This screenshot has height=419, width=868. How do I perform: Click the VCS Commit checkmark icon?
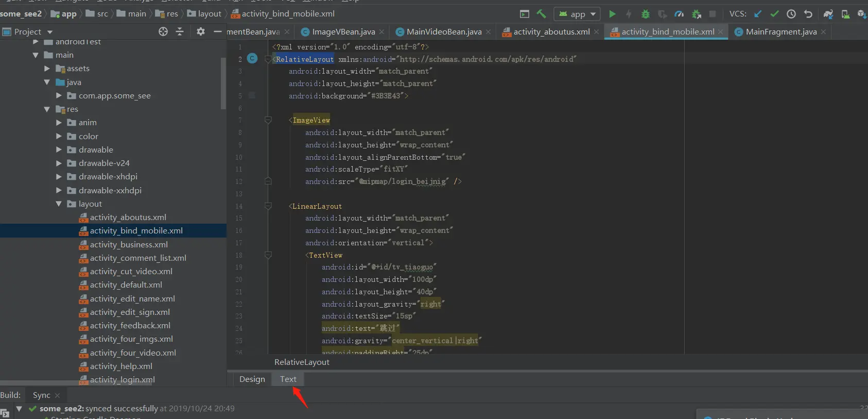[774, 14]
